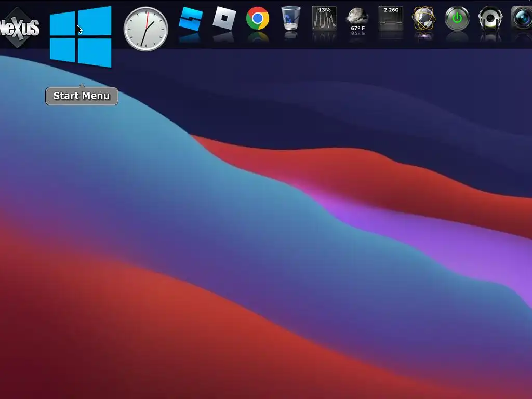Open the Recycle Bin icon
The image size is (532, 399).
click(x=291, y=18)
